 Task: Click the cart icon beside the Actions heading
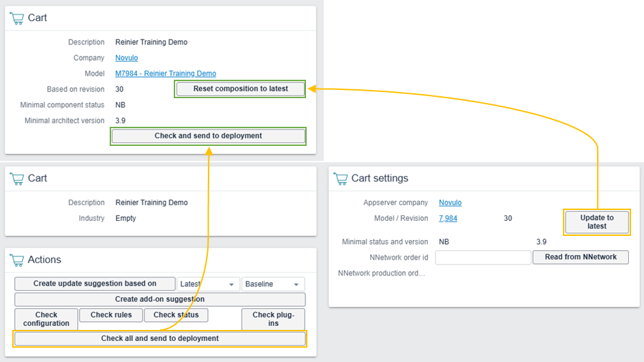(x=17, y=260)
